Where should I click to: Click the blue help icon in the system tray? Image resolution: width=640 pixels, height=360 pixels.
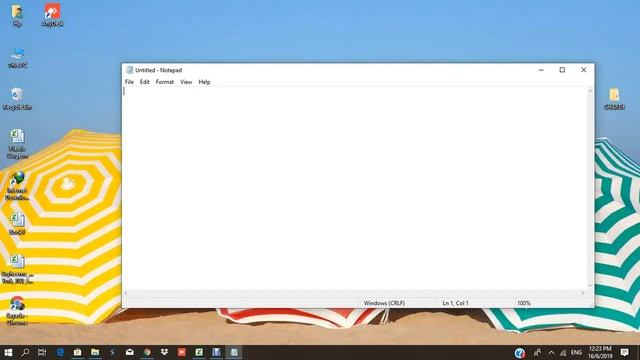(520, 353)
